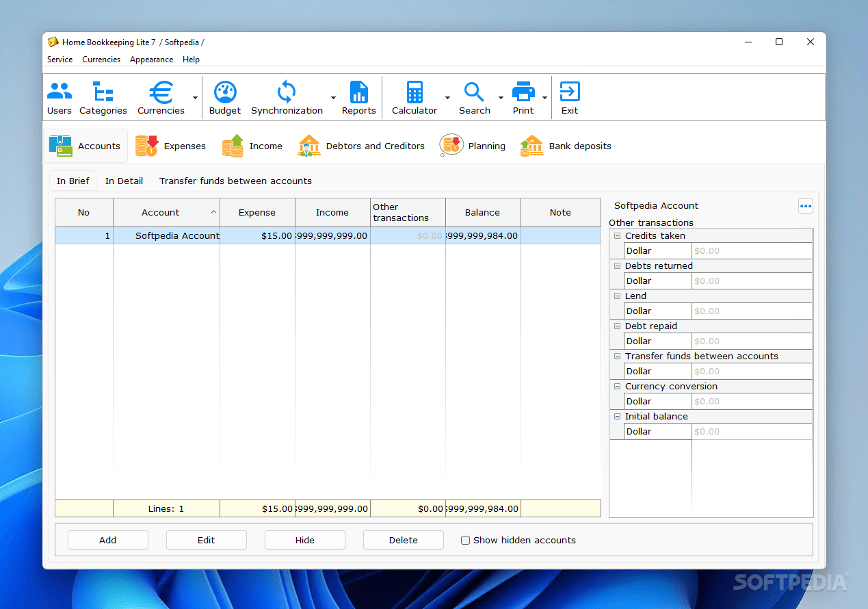Screen dimensions: 868x609
Task: Collapse the Debts returned group
Action: [617, 265]
